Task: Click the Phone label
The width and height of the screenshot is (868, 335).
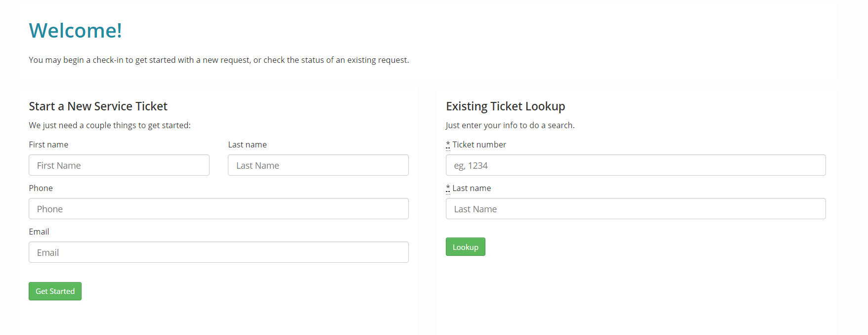Action: tap(41, 188)
